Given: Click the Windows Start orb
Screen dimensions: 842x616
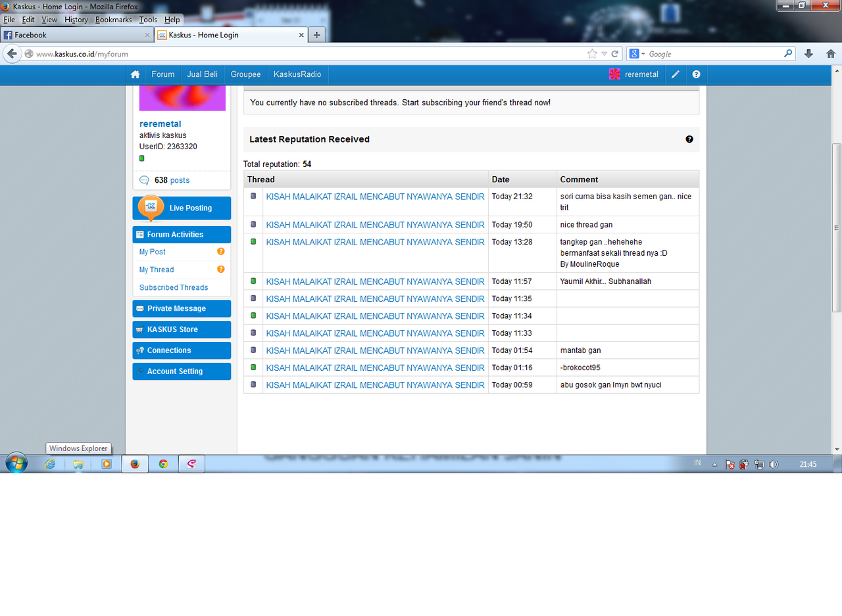Looking at the screenshot, I should pos(16,463).
